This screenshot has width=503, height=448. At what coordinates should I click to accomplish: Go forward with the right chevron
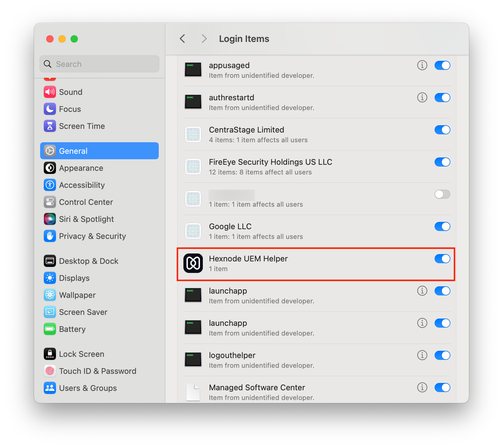(204, 39)
